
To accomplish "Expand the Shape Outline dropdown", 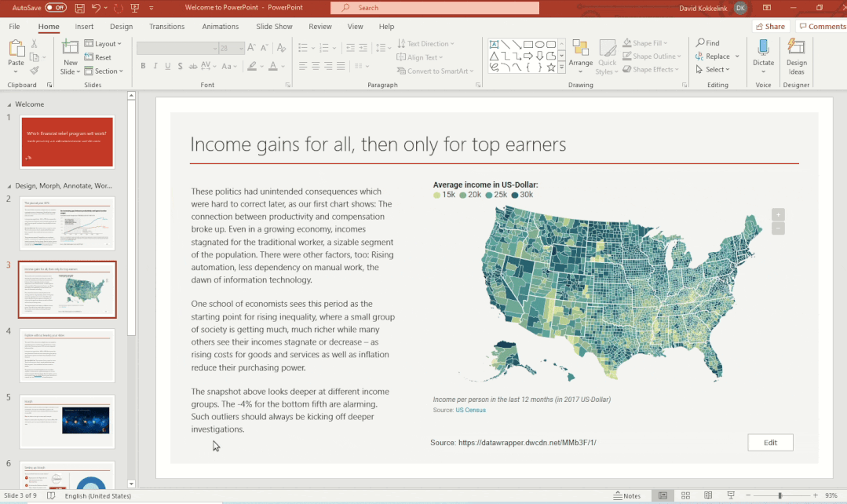I will [679, 57].
